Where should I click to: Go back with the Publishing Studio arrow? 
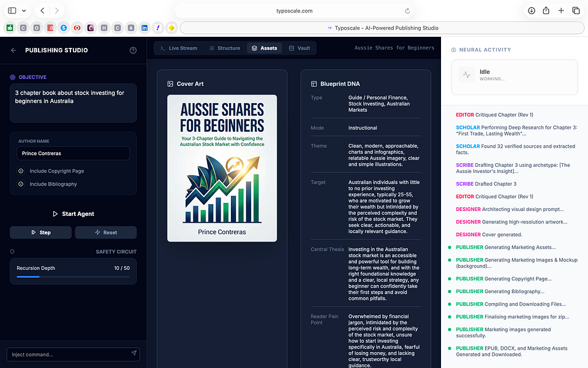click(13, 50)
